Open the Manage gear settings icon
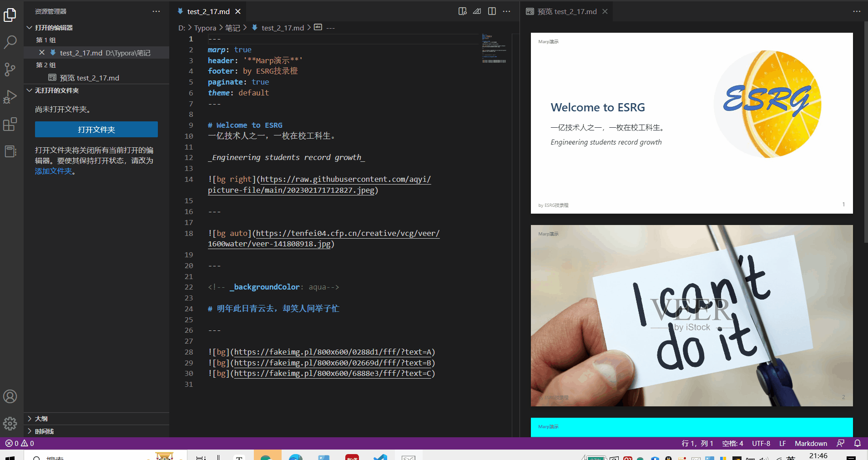This screenshot has height=460, width=868. [10, 423]
